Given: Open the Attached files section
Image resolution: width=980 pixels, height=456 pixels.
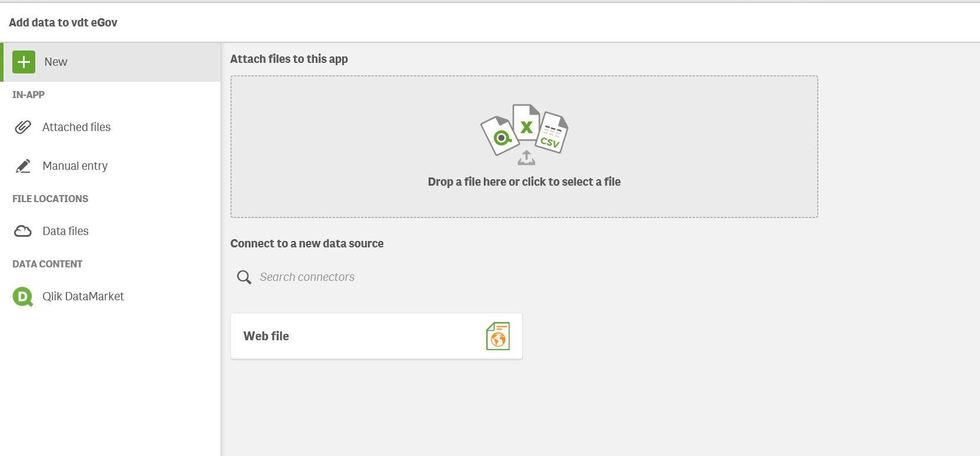Looking at the screenshot, I should 76,127.
